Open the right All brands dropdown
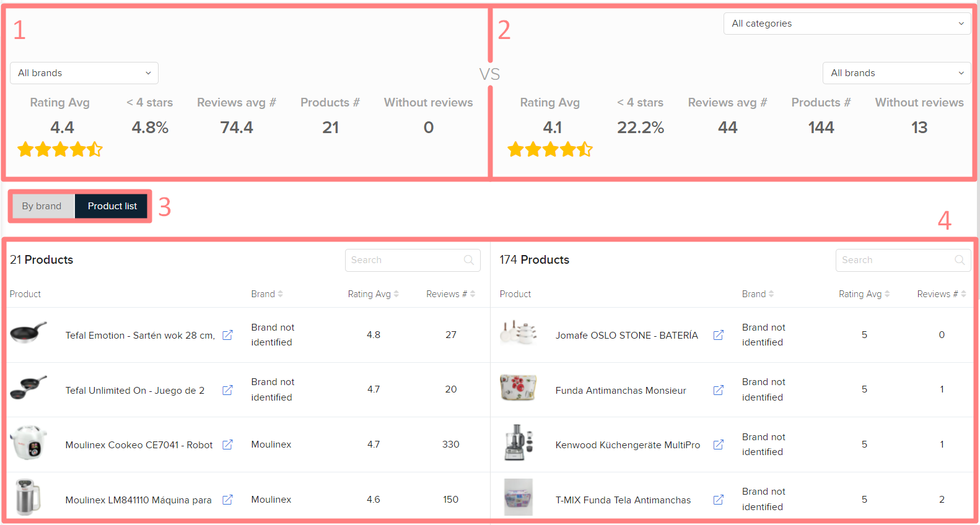The height and width of the screenshot is (525, 980). click(896, 73)
